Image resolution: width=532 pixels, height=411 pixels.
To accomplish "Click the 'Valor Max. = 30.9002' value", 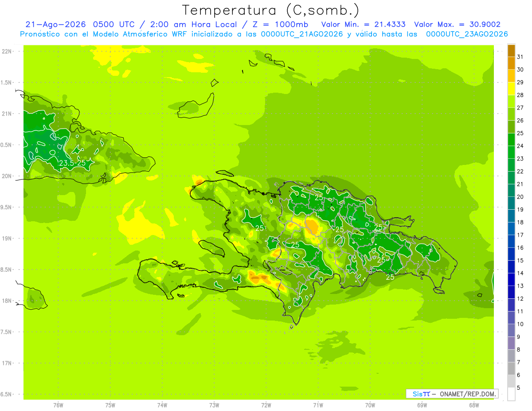I will tap(458, 24).
